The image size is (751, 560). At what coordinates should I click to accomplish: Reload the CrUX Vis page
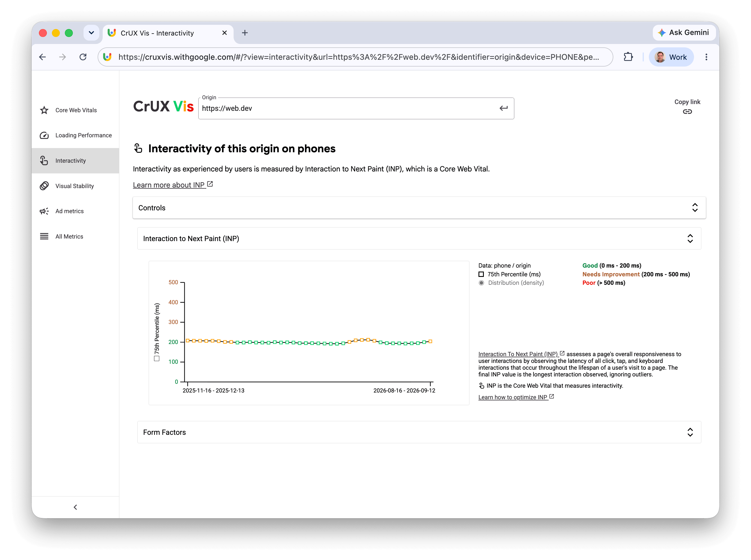coord(83,57)
